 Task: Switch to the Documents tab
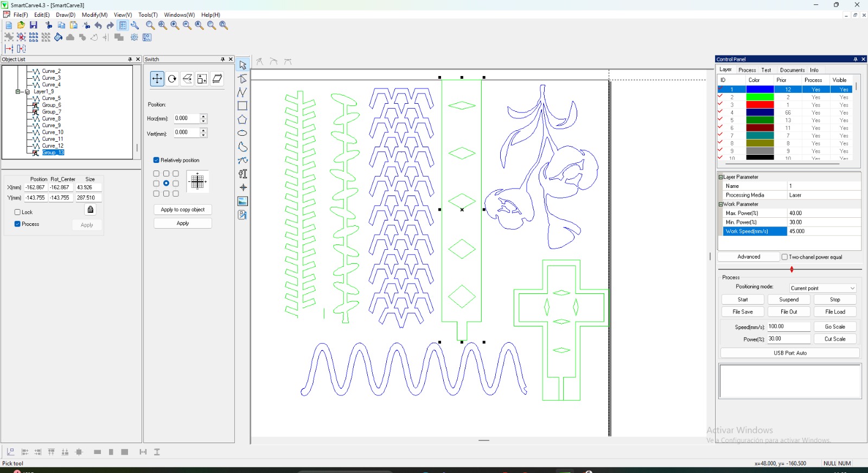[792, 70]
